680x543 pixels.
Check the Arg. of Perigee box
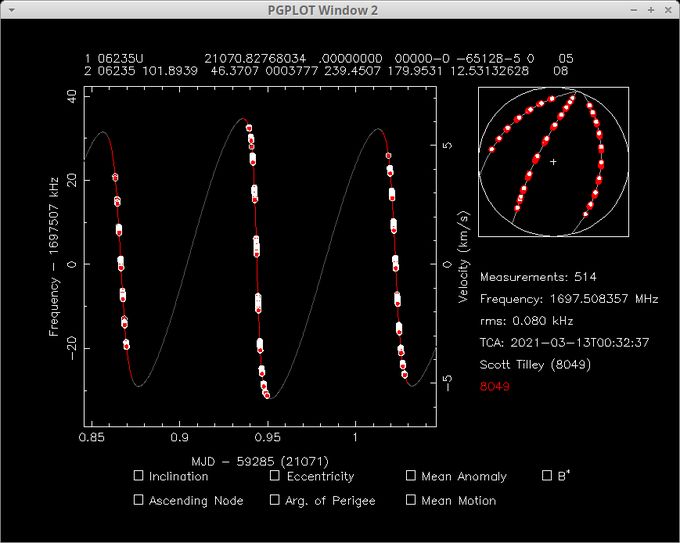point(275,500)
